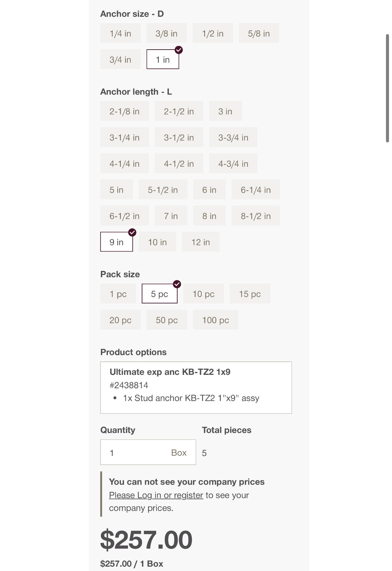
Task: Select the Ultimate exp anc KB-TZ2 1x9 product option
Action: click(196, 387)
